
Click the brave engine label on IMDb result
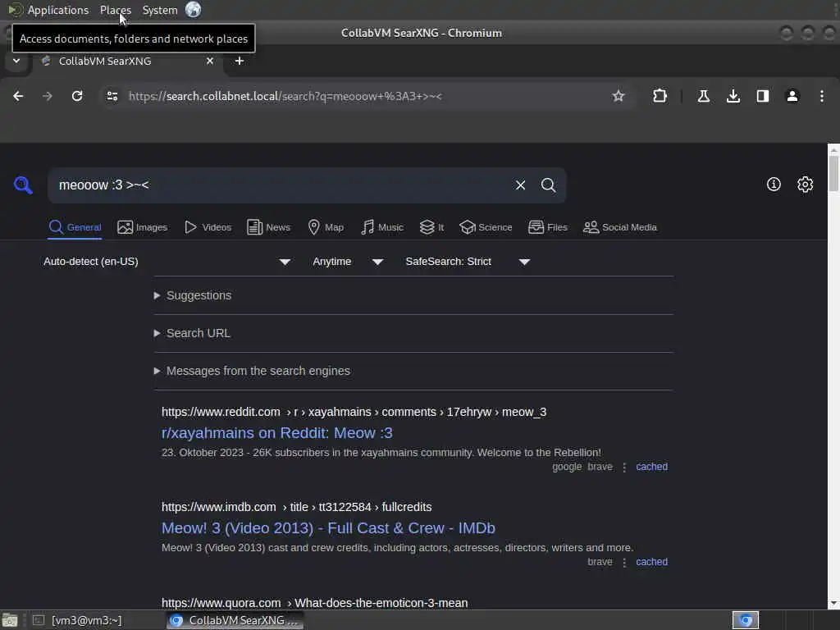click(600, 562)
